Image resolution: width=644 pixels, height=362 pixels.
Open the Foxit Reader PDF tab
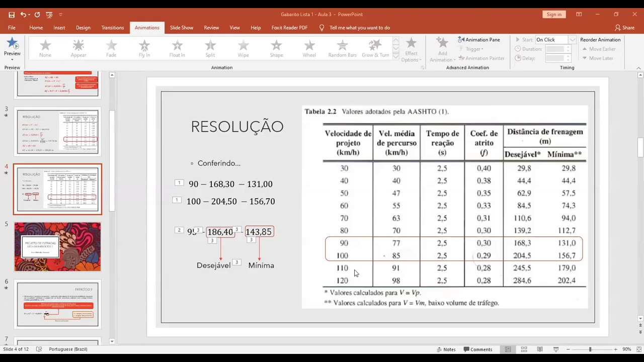(x=289, y=28)
